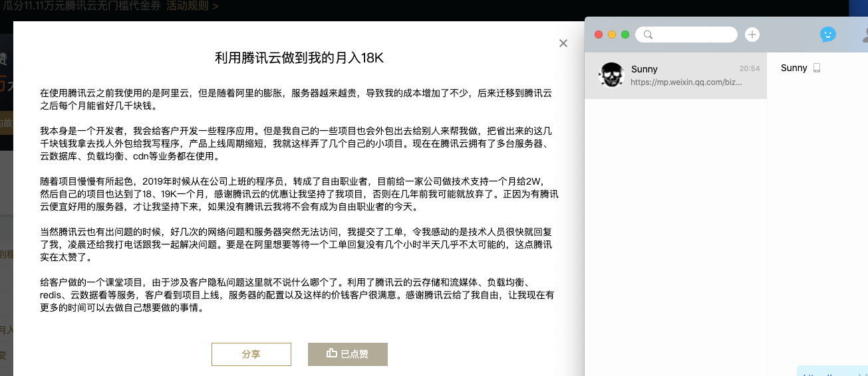Click the phone icon beside Sunny header
The width and height of the screenshot is (868, 376).
coord(817,68)
